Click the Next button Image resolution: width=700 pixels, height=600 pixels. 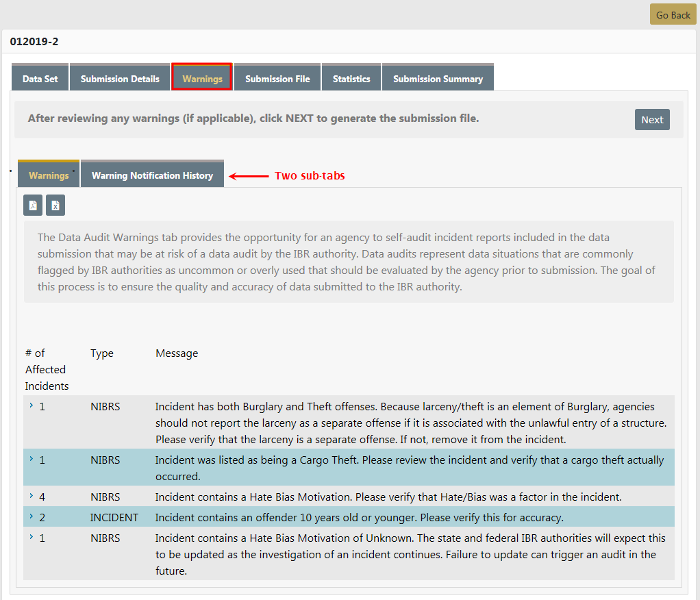[651, 120]
